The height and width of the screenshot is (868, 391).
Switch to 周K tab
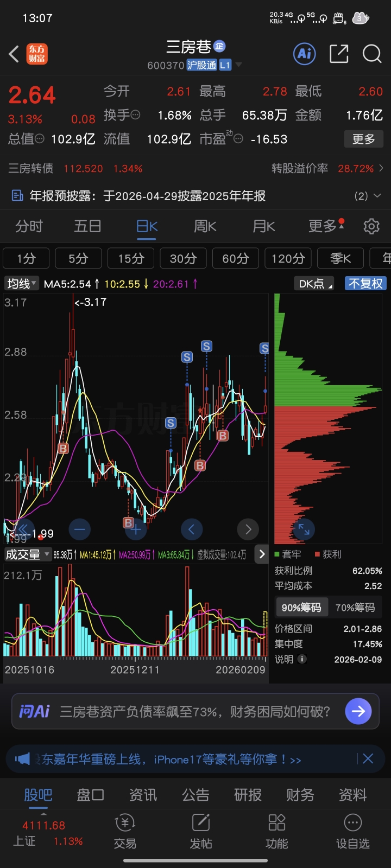point(205,226)
